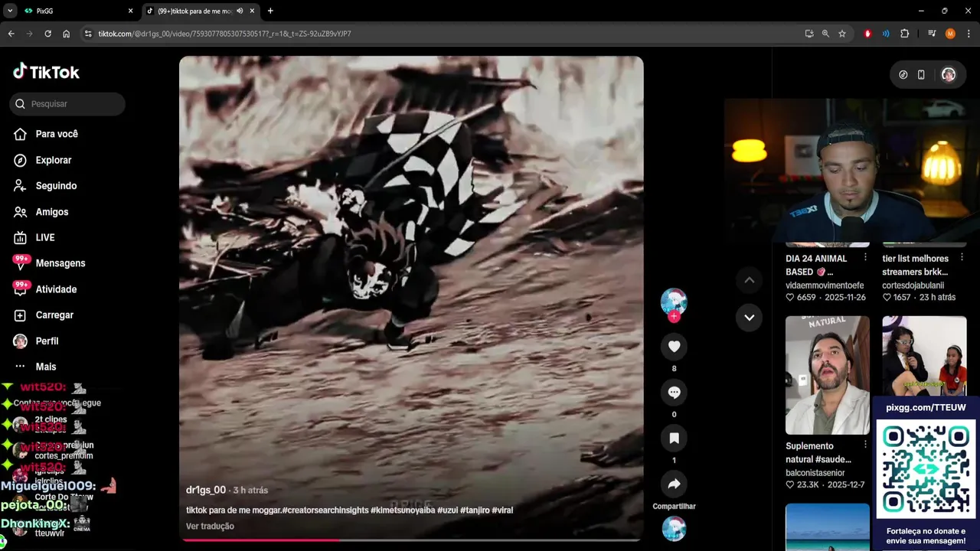Open the media control music icon
980x551 pixels.
tap(932, 34)
